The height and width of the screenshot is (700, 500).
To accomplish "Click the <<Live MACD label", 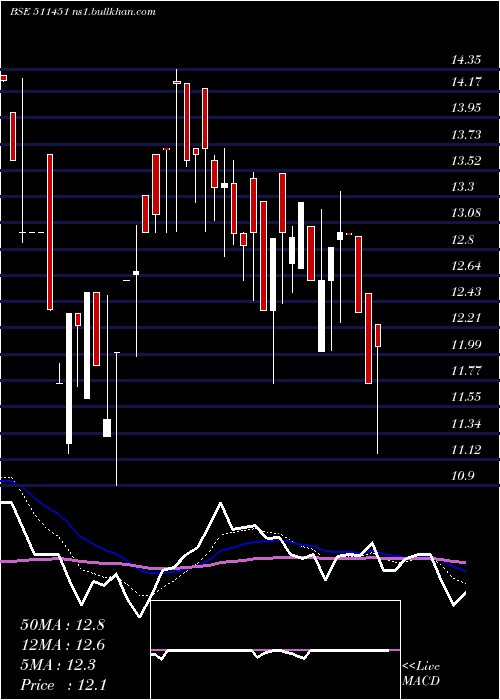I will 421,674.
